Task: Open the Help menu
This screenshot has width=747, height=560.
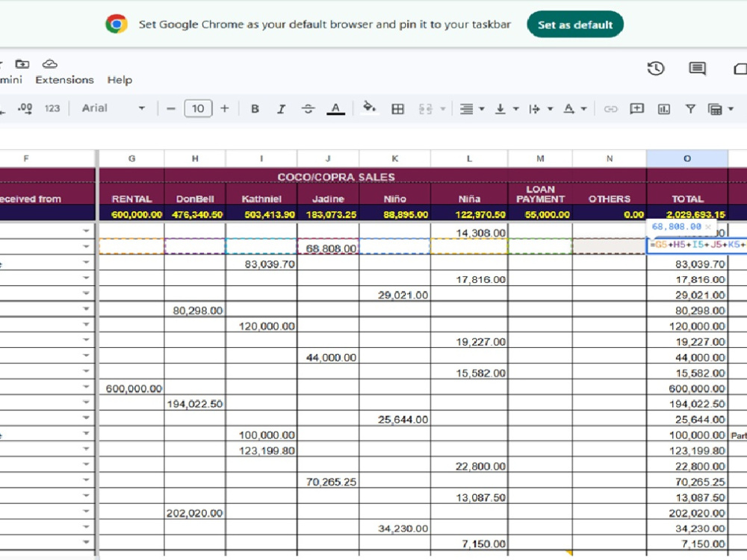Action: click(x=119, y=80)
